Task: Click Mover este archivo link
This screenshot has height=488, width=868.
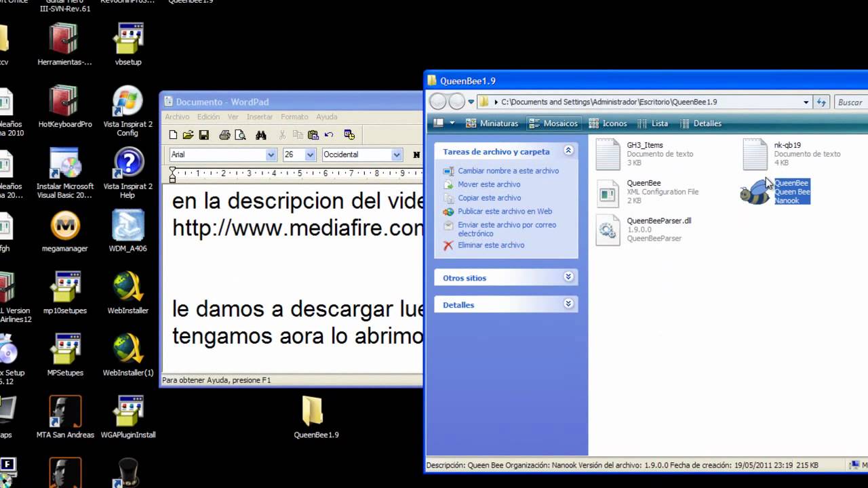Action: (x=489, y=184)
